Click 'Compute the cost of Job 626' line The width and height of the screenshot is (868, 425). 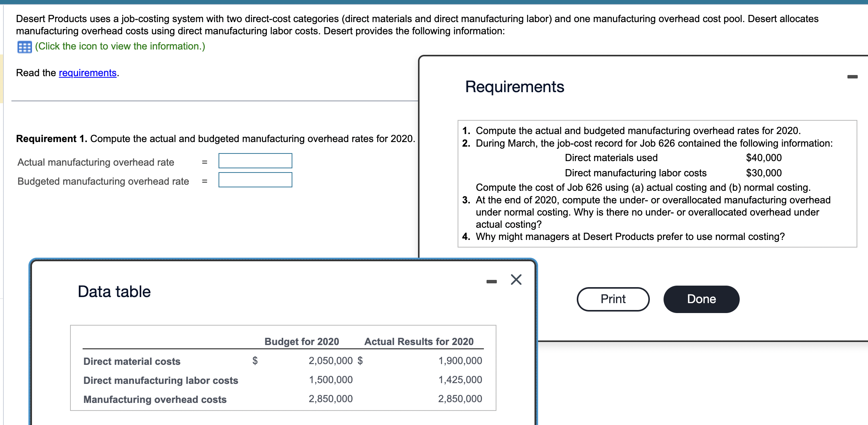pyautogui.click(x=643, y=187)
